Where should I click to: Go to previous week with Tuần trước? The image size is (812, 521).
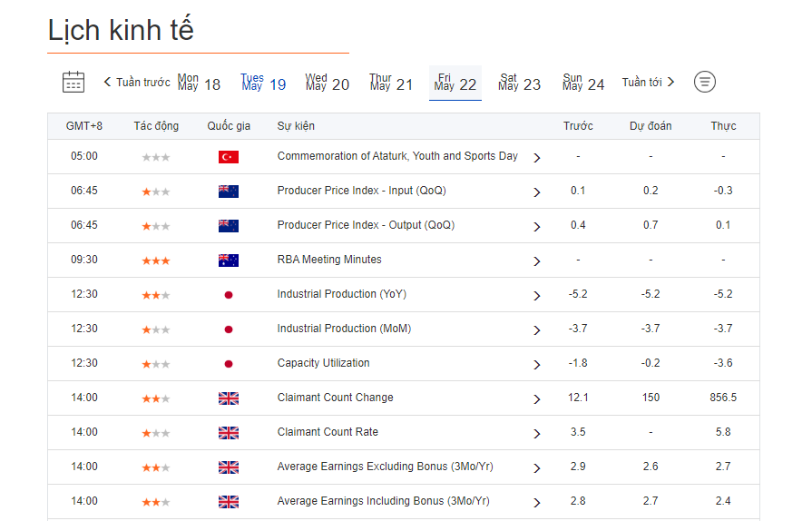(137, 83)
